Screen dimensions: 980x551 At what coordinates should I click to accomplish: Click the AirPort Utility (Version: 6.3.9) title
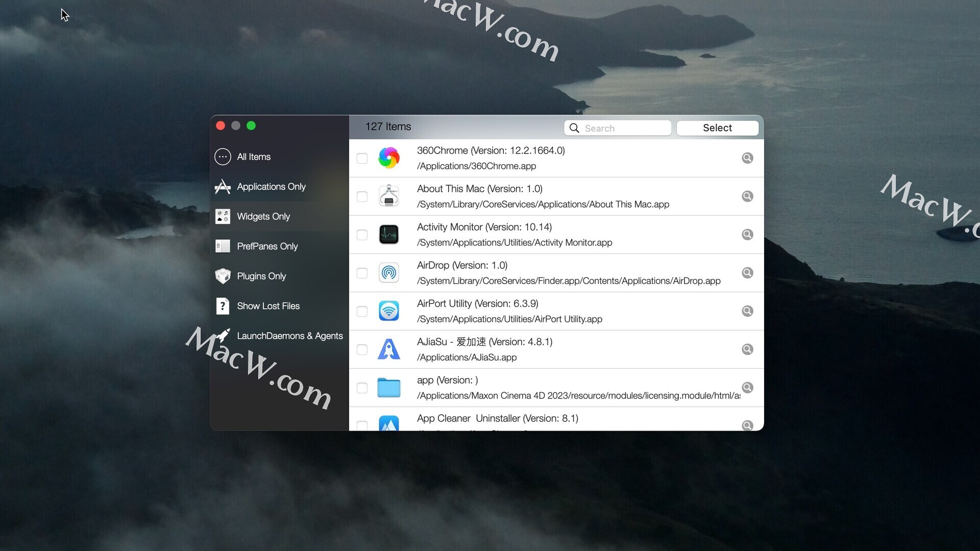point(478,304)
